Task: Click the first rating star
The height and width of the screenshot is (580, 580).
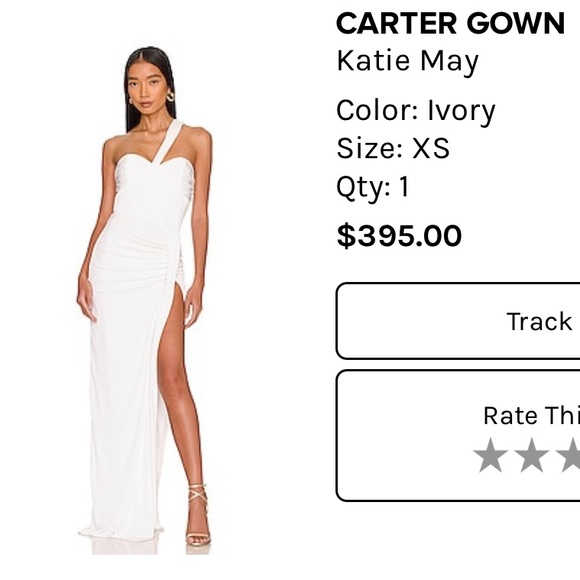Action: coord(490,455)
